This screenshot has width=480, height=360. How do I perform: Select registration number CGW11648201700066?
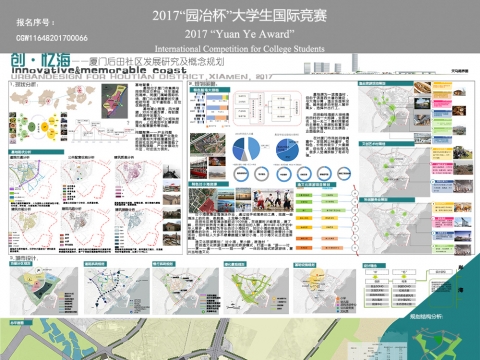[52, 38]
